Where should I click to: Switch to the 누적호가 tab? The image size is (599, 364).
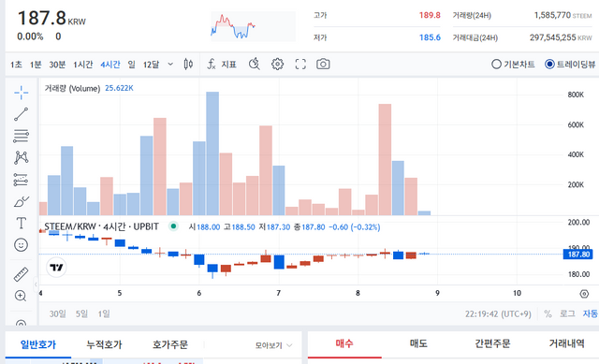(104, 344)
